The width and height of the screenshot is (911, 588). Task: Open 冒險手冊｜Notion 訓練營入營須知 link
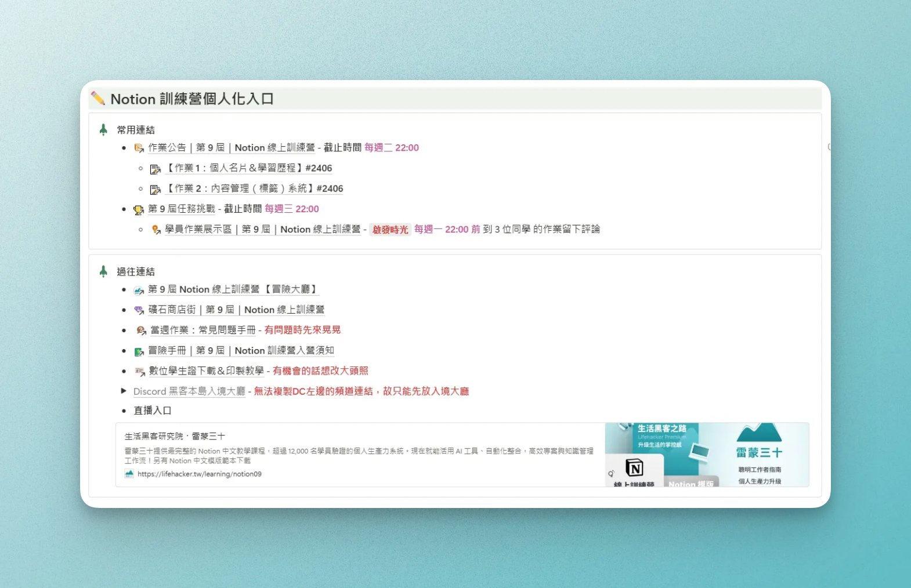pyautogui.click(x=241, y=350)
